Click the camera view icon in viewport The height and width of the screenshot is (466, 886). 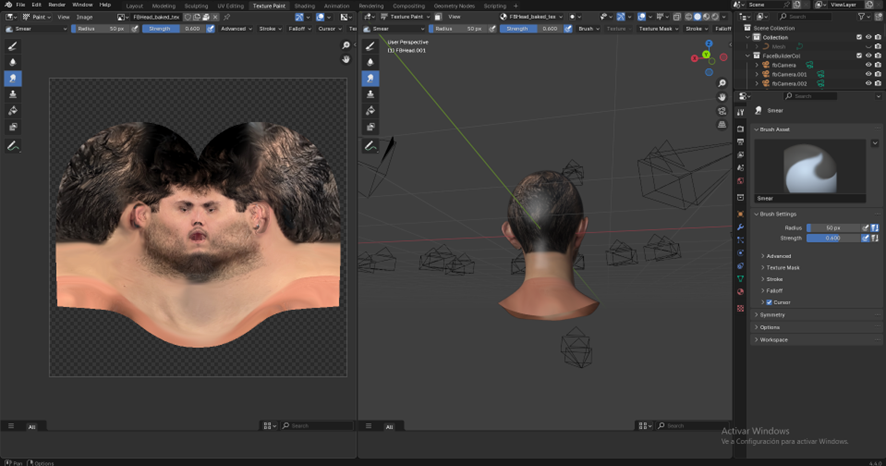(722, 111)
